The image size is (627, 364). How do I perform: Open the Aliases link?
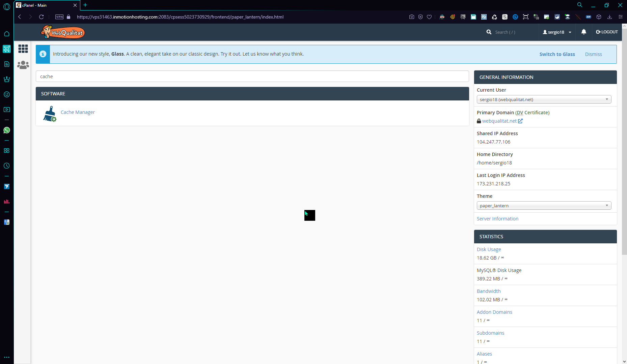pyautogui.click(x=484, y=354)
